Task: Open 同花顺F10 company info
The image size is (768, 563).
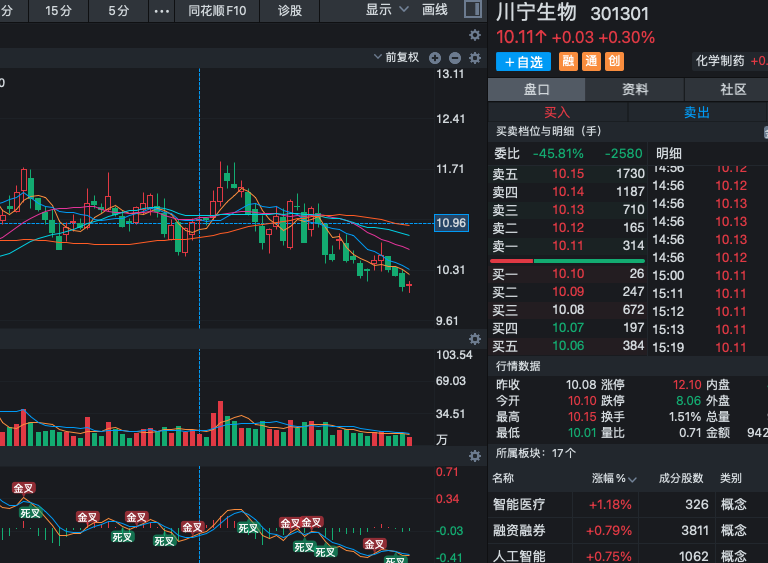Action: click(217, 11)
